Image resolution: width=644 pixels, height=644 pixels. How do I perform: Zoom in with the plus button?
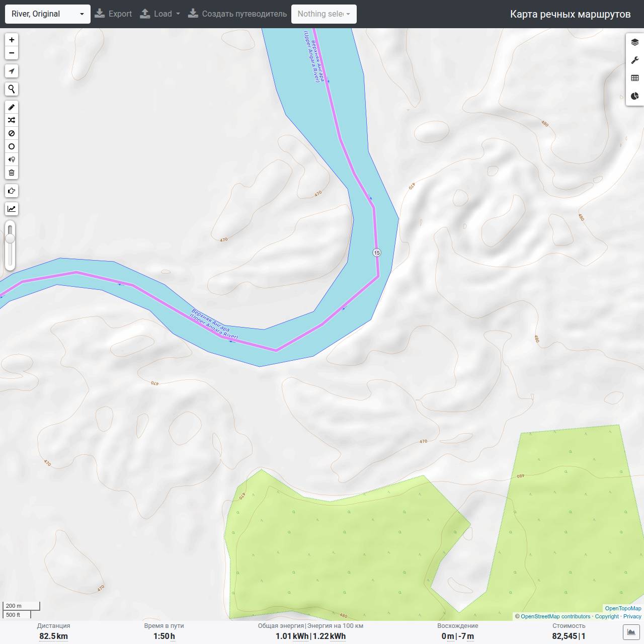coord(12,40)
